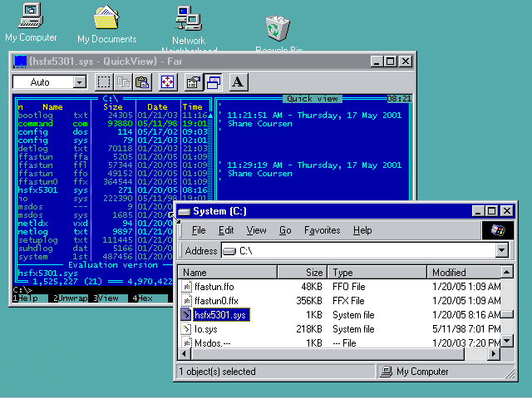The width and height of the screenshot is (532, 399).
Task: Click the ffastun.ffo file icon
Action: click(186, 287)
